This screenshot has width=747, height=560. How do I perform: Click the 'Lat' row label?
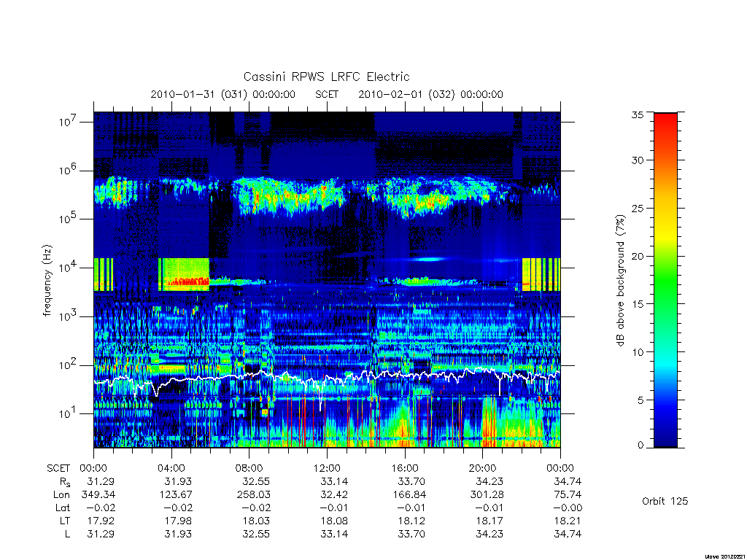pos(63,507)
